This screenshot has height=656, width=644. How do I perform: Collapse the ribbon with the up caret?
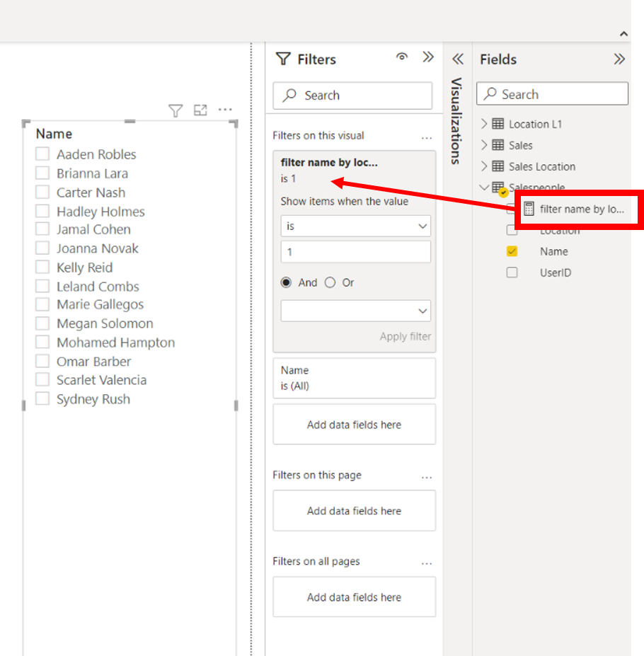(x=623, y=34)
